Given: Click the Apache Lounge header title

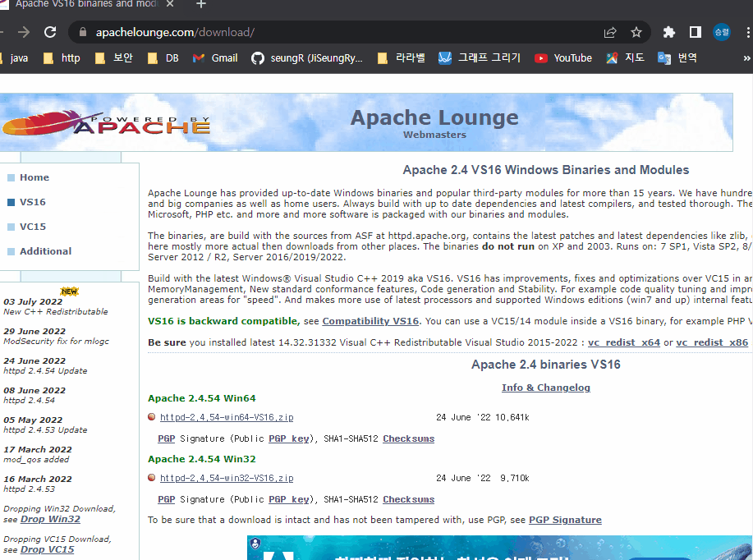Looking at the screenshot, I should coord(434,117).
